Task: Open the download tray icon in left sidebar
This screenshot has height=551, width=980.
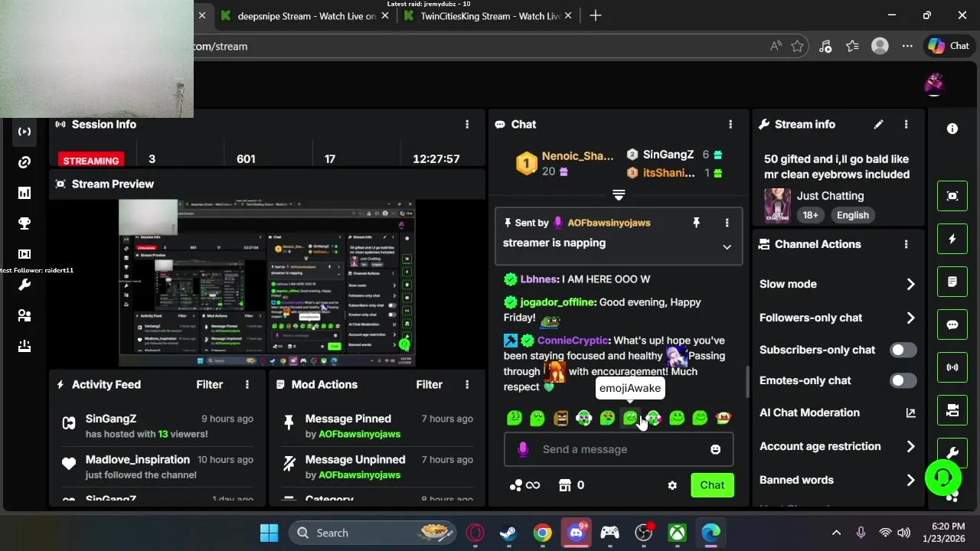Action: pos(24,346)
